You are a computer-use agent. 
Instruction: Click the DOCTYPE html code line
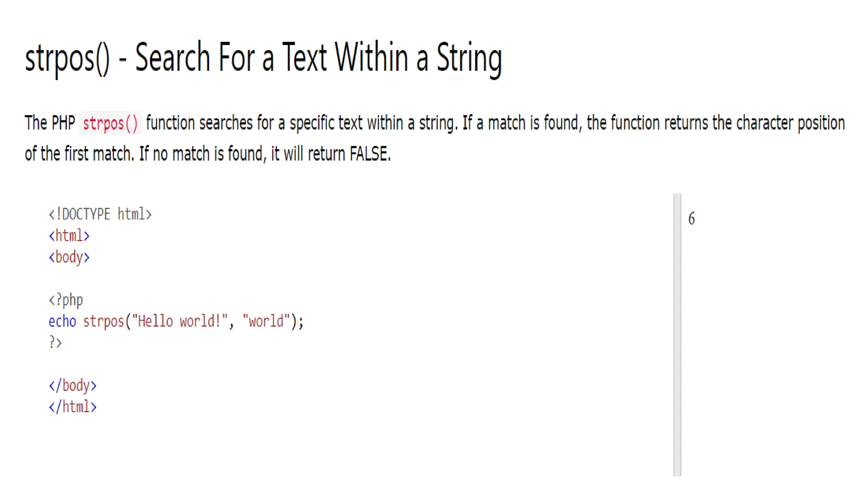tap(100, 214)
